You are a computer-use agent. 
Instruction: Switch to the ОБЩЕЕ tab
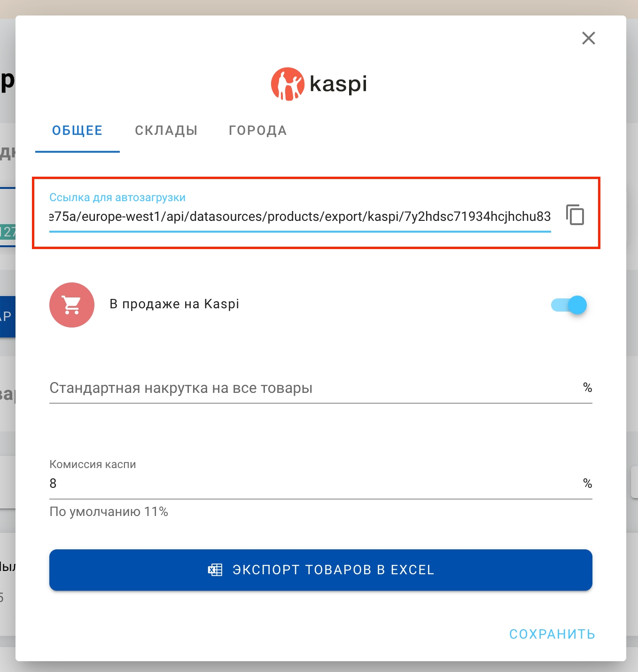point(78,131)
